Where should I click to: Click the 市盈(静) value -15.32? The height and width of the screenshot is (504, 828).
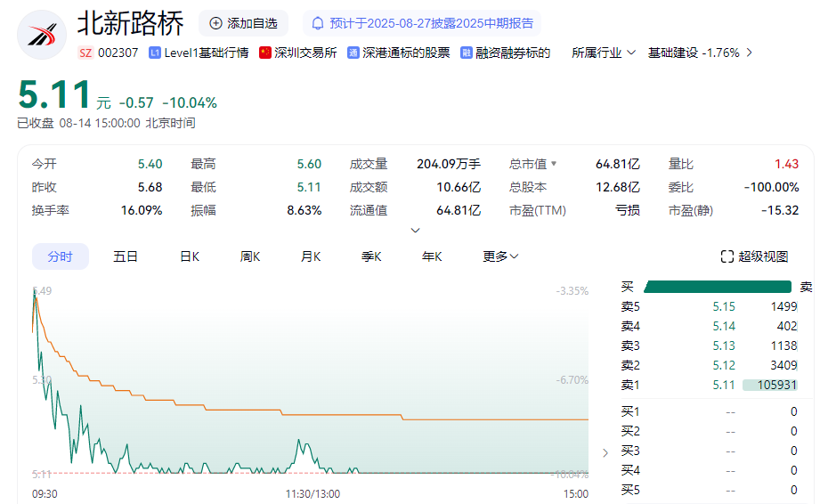click(x=780, y=210)
